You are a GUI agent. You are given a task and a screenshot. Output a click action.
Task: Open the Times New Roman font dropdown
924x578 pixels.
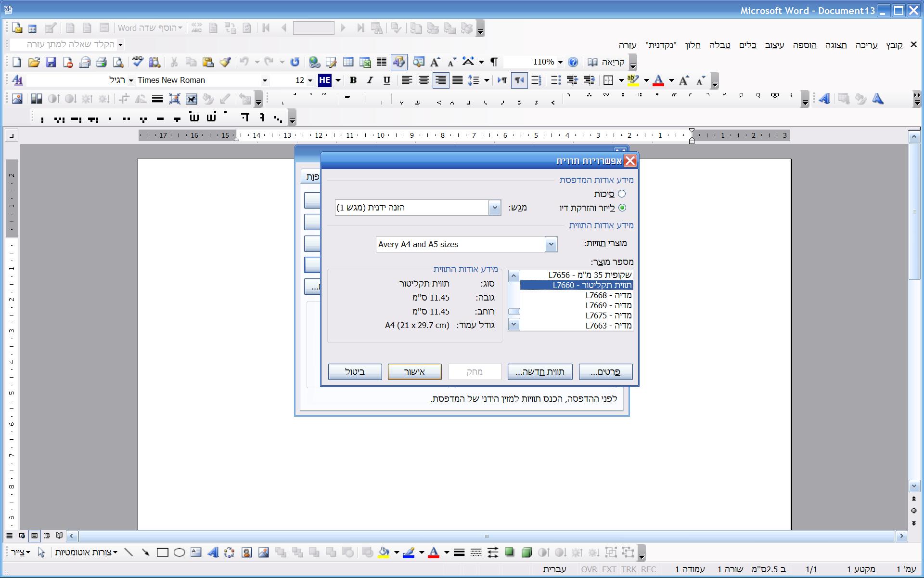[x=264, y=80]
